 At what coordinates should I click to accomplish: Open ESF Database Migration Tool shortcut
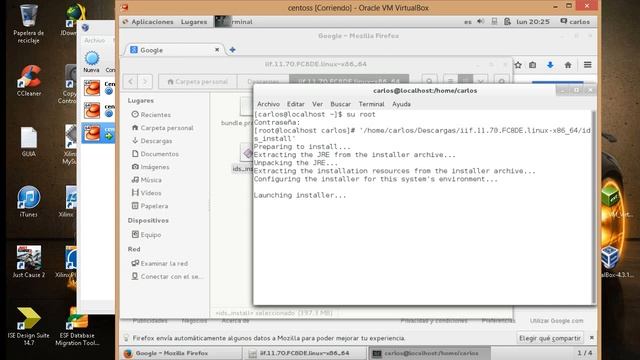[78, 327]
